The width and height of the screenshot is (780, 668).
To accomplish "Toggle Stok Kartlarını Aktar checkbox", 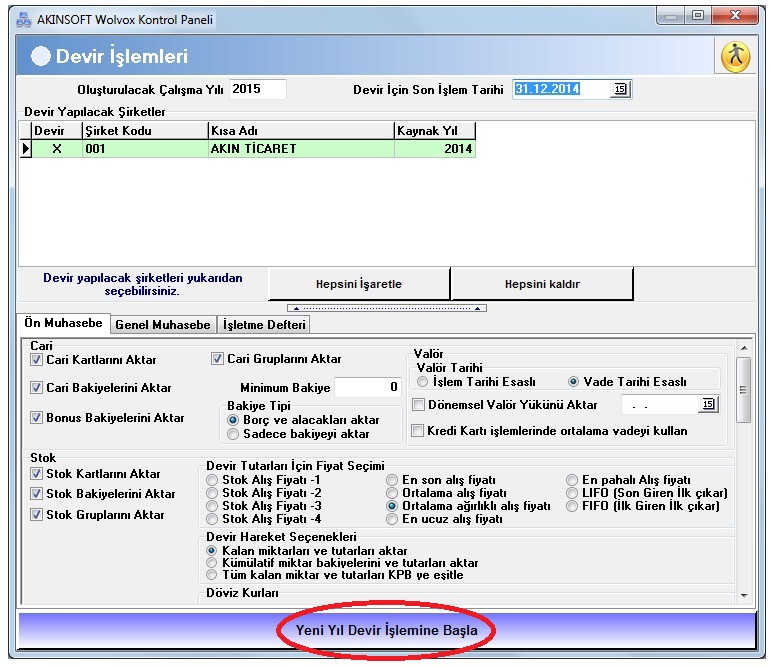I will 36,474.
